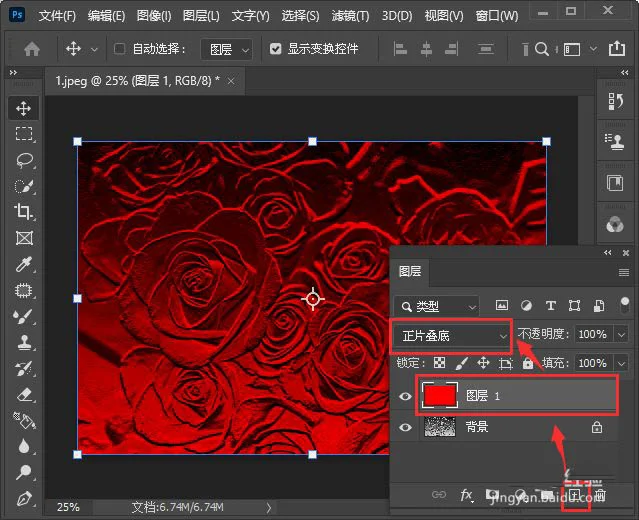This screenshot has height=520, width=639.
Task: Filter layers by type layer icon
Action: (551, 305)
